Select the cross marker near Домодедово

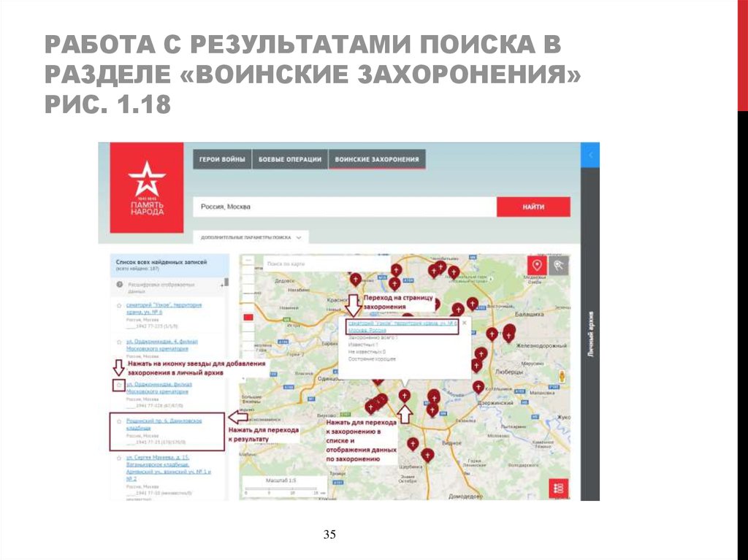pyautogui.click(x=428, y=456)
